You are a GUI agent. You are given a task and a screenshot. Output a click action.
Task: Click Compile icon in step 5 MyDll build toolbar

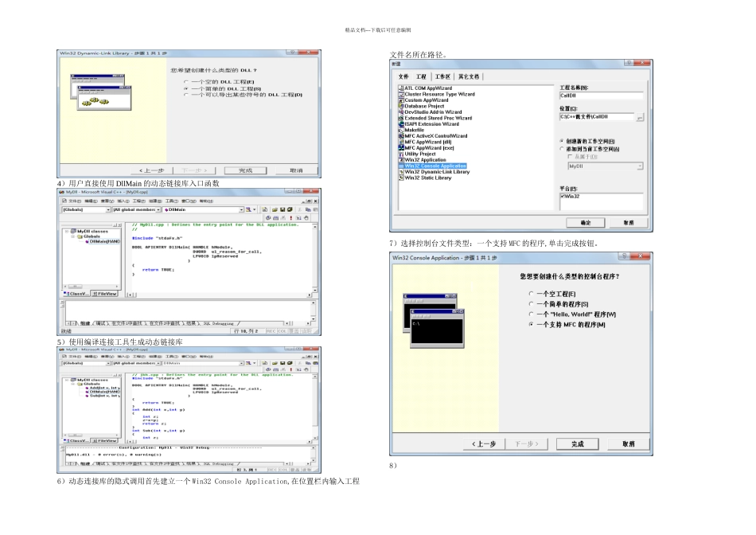(x=268, y=369)
